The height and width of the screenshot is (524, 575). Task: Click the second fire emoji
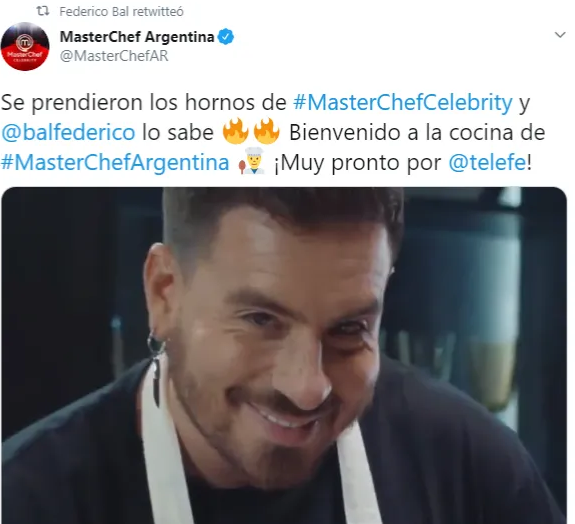click(266, 131)
